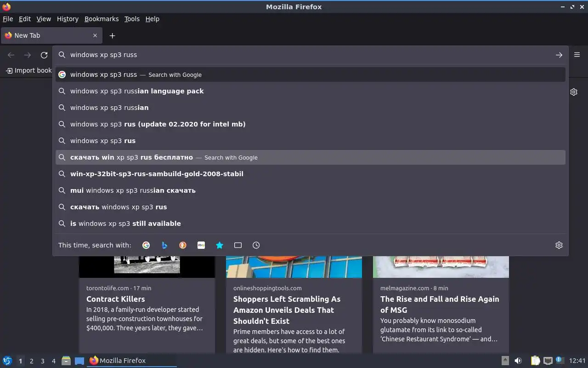This screenshot has width=588, height=368.
Task: Open the View menu
Action: pyautogui.click(x=44, y=19)
